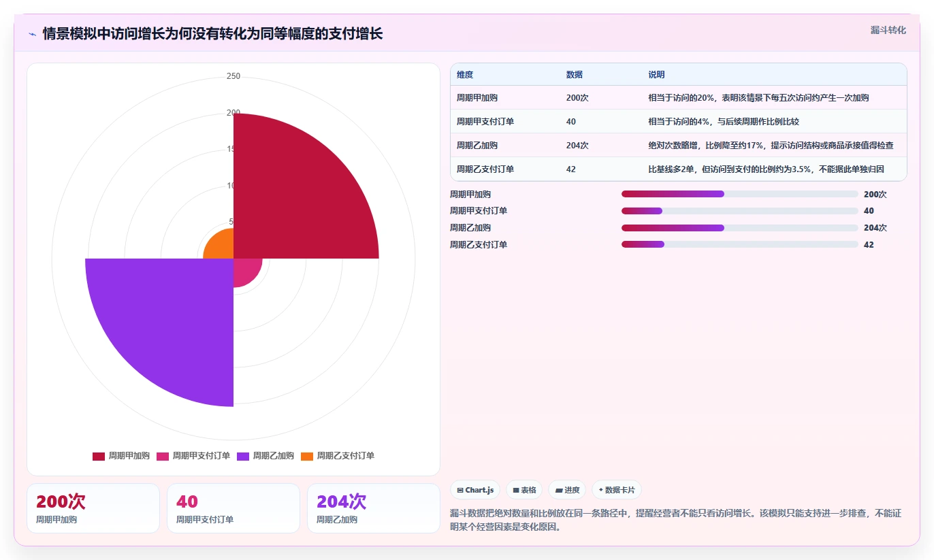Image resolution: width=934 pixels, height=560 pixels.
Task: Click the 说明 column header
Action: [x=657, y=75]
